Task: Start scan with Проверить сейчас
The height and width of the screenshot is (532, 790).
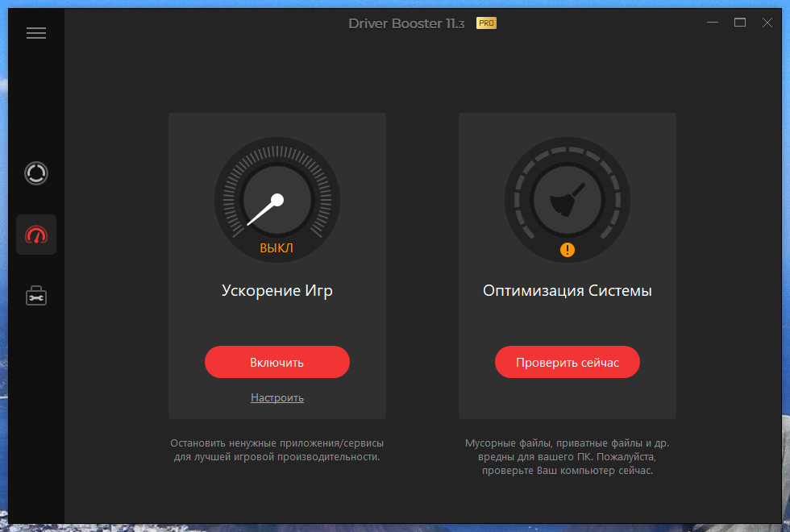Action: pyautogui.click(x=568, y=362)
